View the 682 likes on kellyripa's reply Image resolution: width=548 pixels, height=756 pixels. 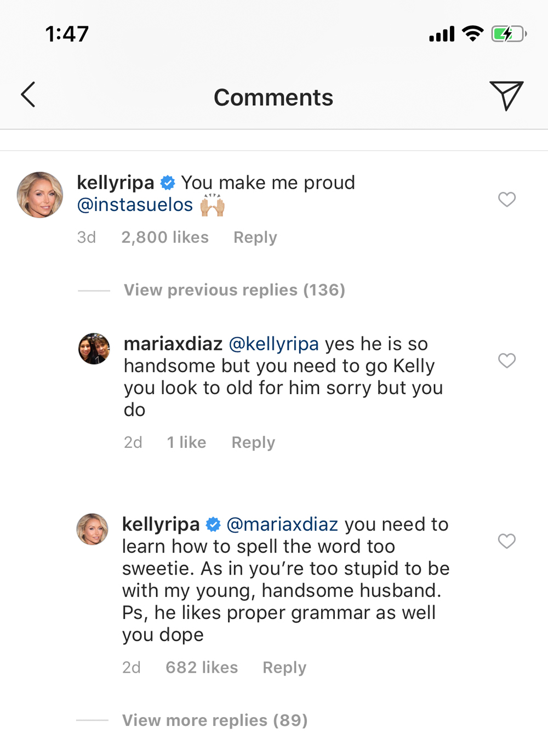(x=202, y=667)
